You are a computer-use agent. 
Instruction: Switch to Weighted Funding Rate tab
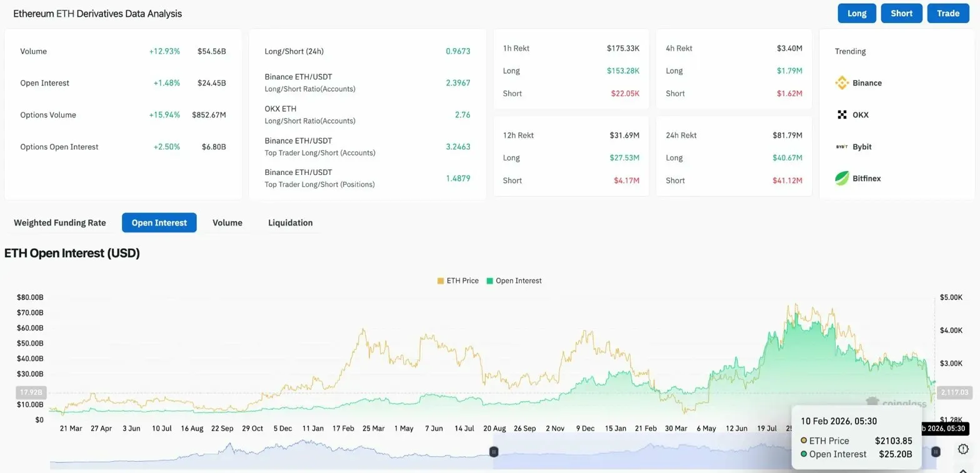click(x=60, y=223)
